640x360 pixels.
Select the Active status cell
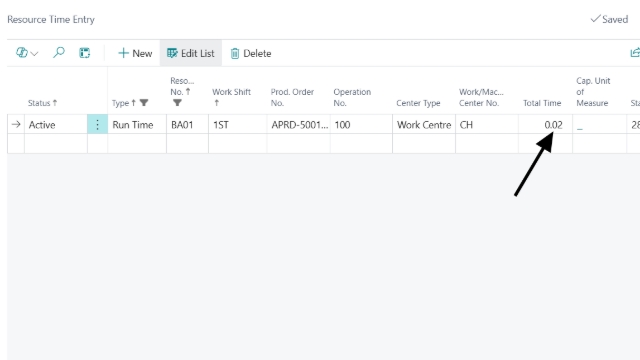pos(56,124)
